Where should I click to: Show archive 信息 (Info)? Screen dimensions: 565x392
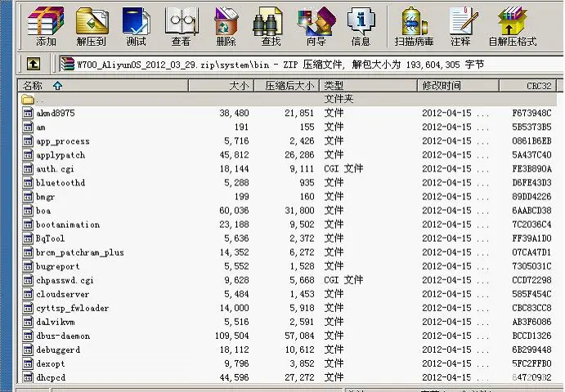(361, 26)
